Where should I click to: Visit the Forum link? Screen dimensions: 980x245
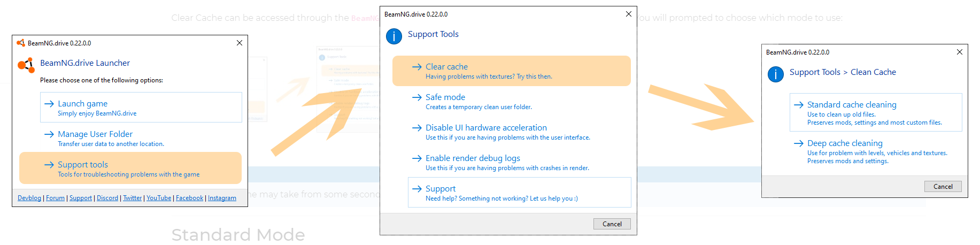(55, 198)
